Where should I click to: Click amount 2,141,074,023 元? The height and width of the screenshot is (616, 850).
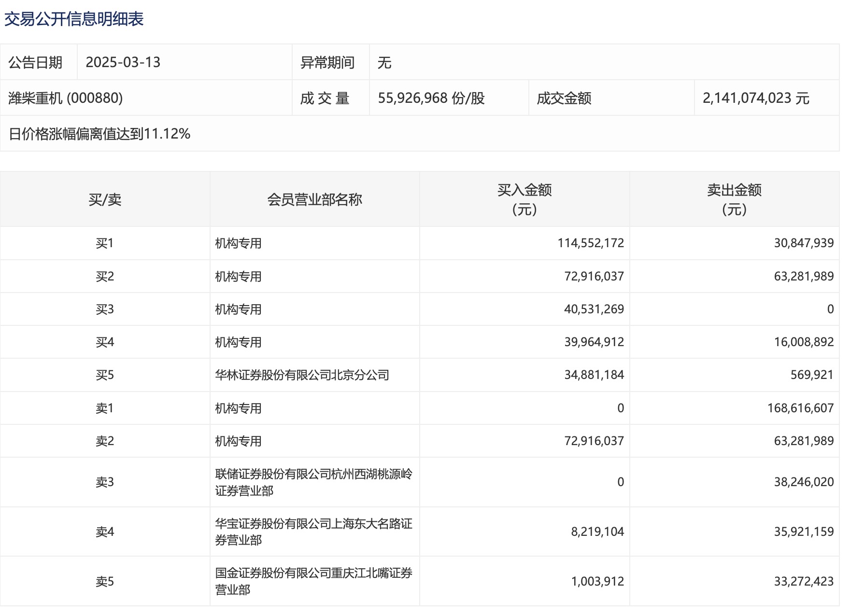pyautogui.click(x=756, y=98)
